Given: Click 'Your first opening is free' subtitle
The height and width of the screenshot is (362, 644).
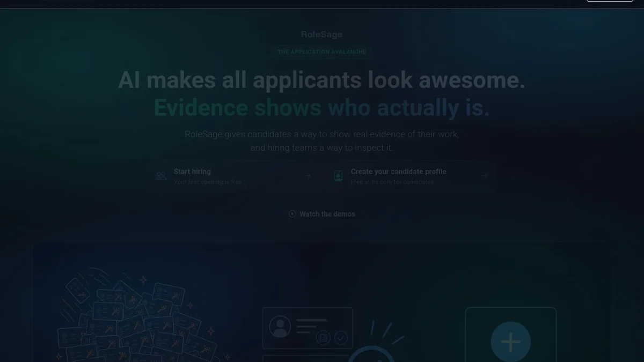Looking at the screenshot, I should (208, 182).
